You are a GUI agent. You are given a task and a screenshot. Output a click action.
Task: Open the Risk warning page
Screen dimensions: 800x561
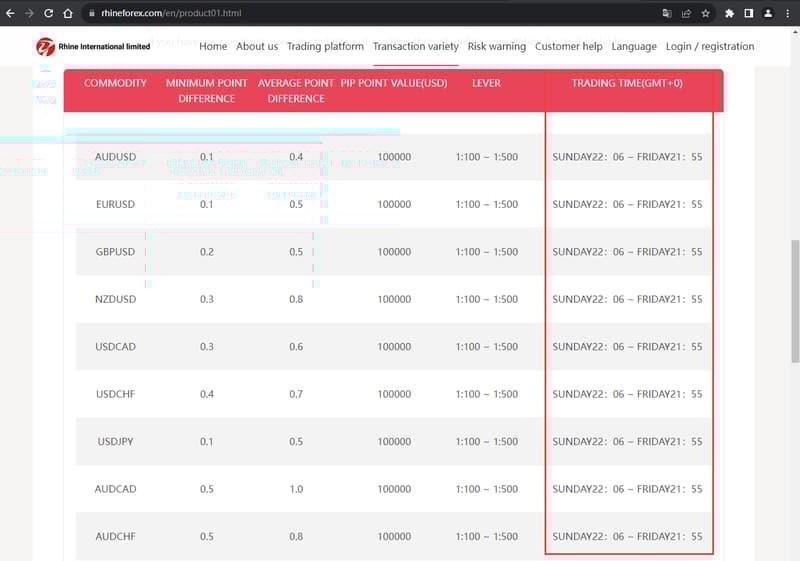[496, 46]
